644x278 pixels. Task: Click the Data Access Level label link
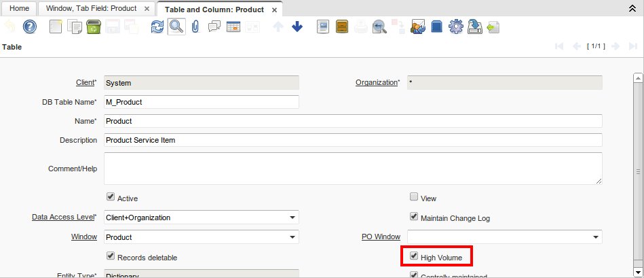click(63, 218)
